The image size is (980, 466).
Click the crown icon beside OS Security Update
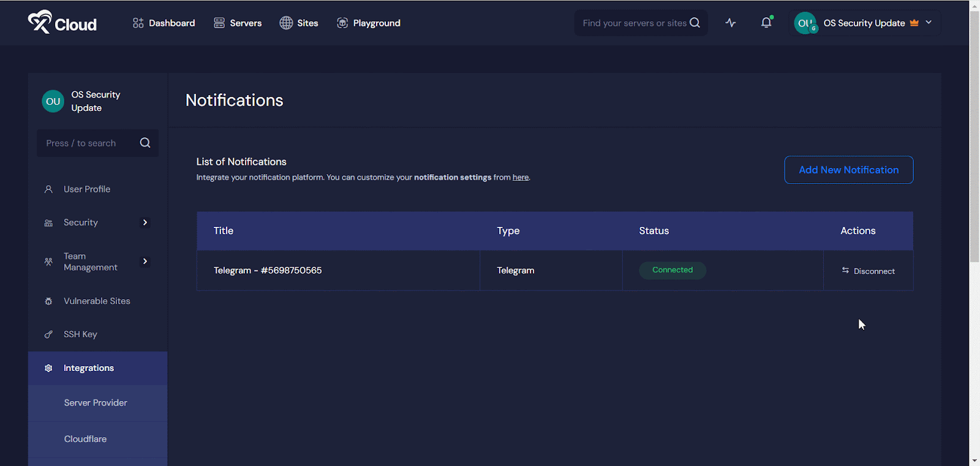914,23
